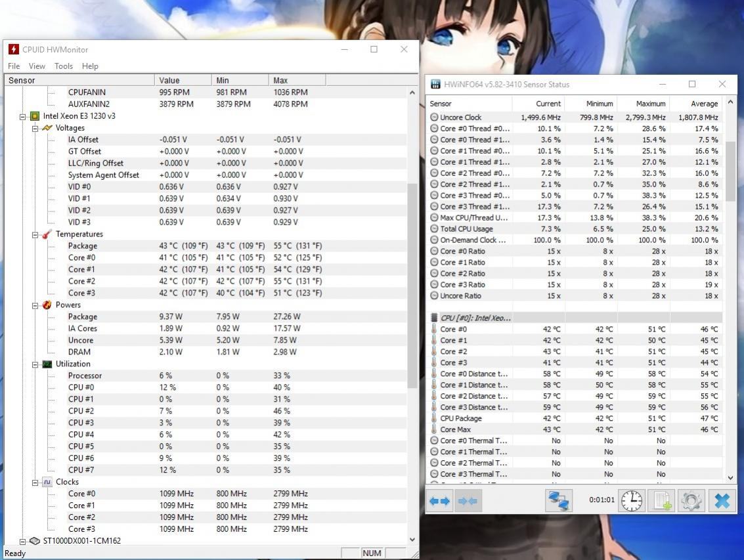
Task: Click the Voltages lightning icon
Action: [x=47, y=127]
